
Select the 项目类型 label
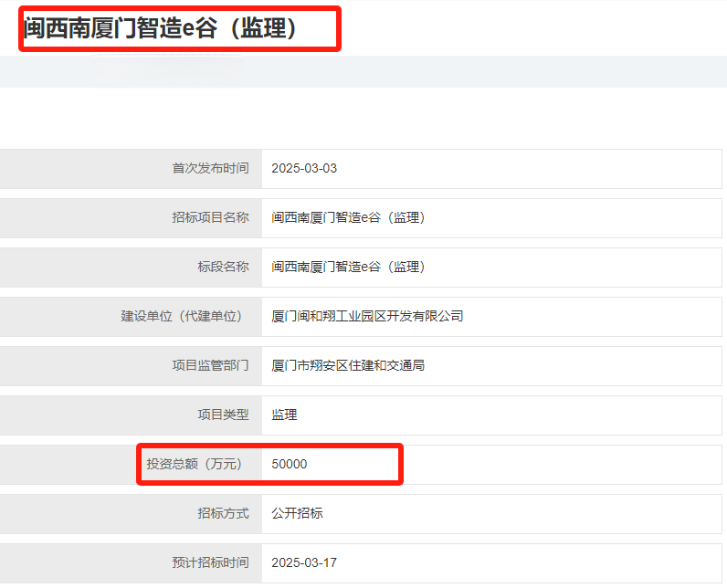tap(224, 415)
